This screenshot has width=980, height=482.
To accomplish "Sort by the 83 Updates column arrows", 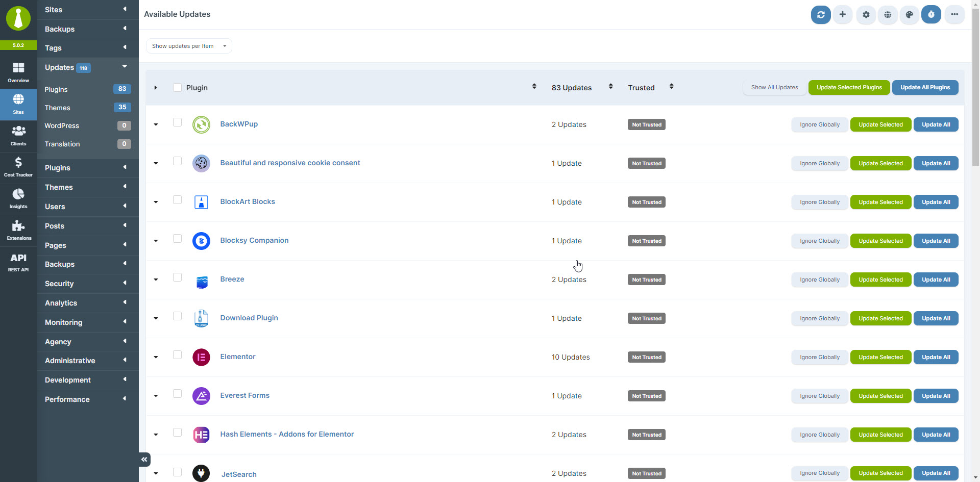I will tap(610, 87).
